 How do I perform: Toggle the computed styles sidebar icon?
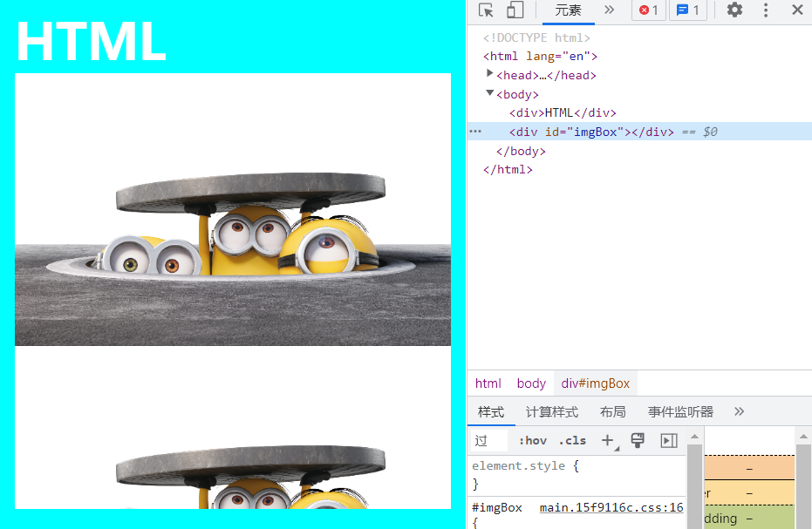669,440
